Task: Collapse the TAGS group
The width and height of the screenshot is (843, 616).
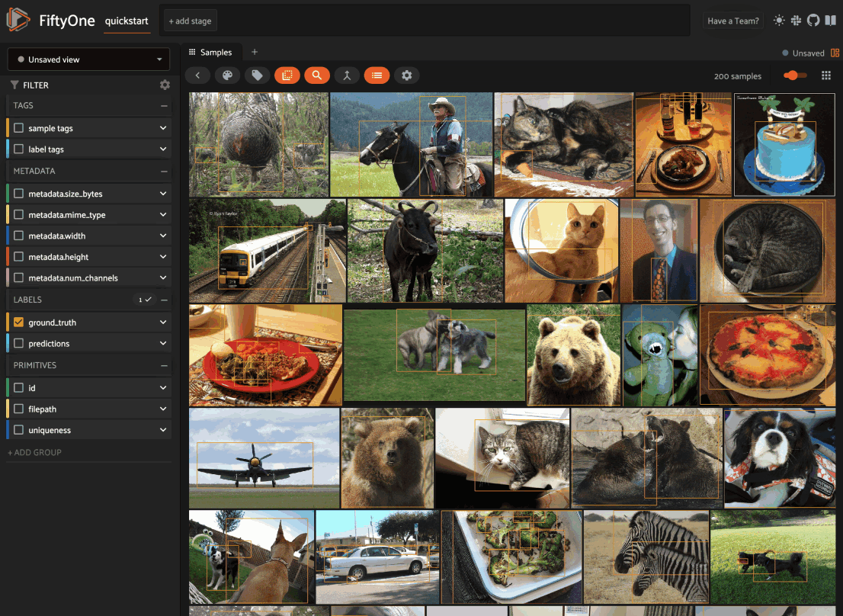Action: (164, 106)
